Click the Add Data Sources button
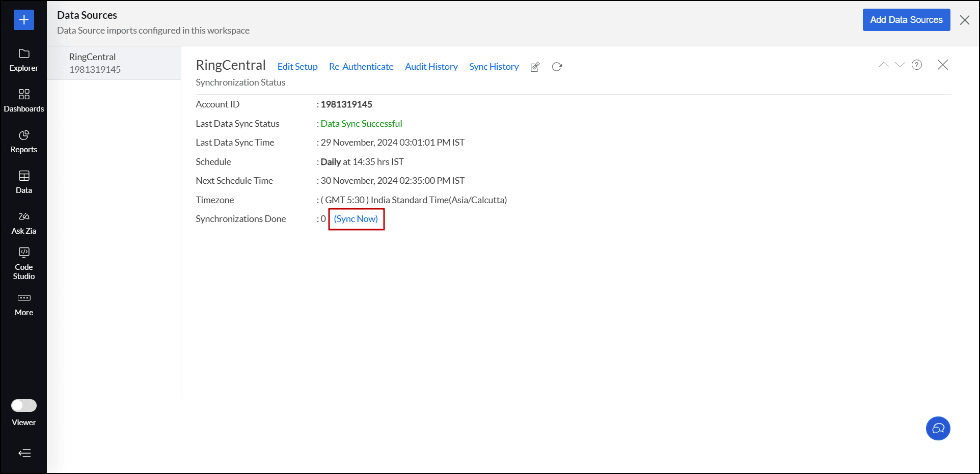The width and height of the screenshot is (980, 474). pyautogui.click(x=906, y=20)
